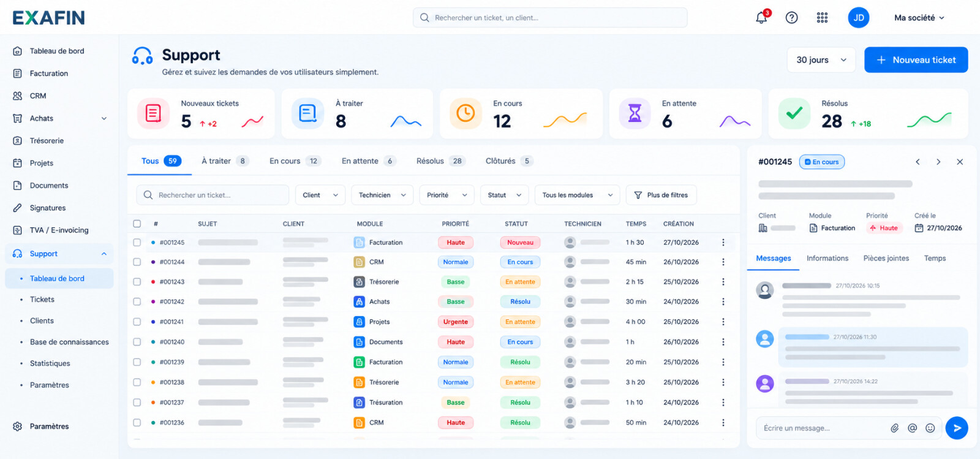980x459 pixels.
Task: Attach a file with the paperclip icon
Action: tap(895, 428)
